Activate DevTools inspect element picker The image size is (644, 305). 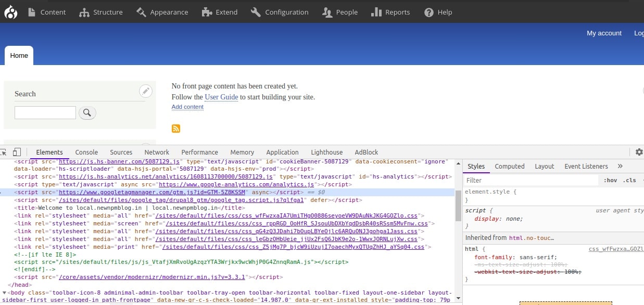[x=3, y=152]
